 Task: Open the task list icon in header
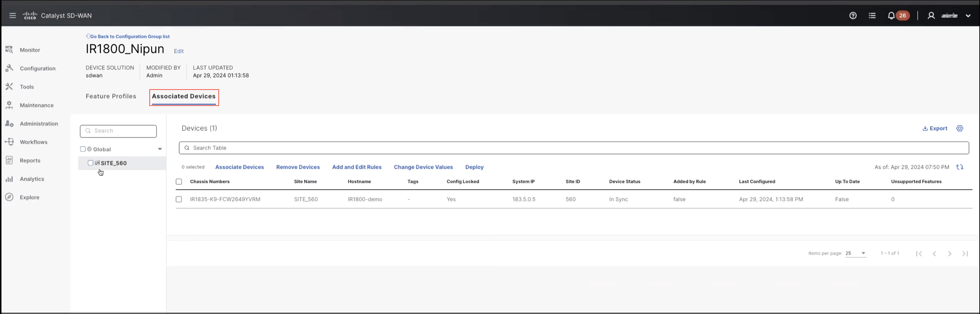[x=872, y=16]
